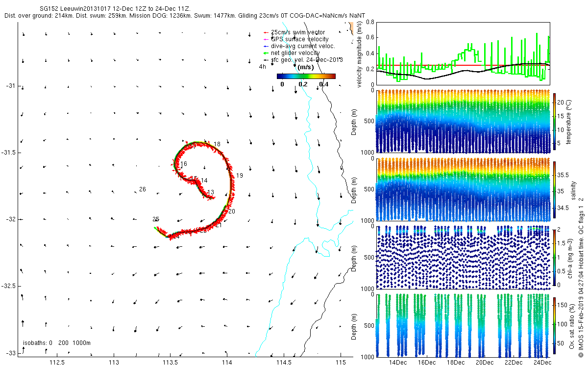Click the '18Dec' date axis label
Image resolution: width=588 pixels, height=368 pixels.
coord(455,363)
